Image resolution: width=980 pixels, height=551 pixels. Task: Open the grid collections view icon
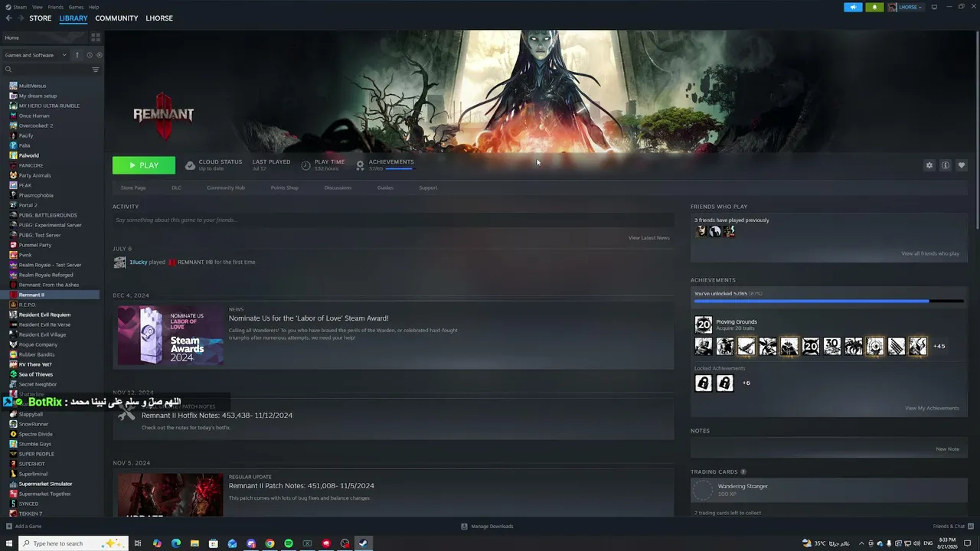(x=96, y=37)
